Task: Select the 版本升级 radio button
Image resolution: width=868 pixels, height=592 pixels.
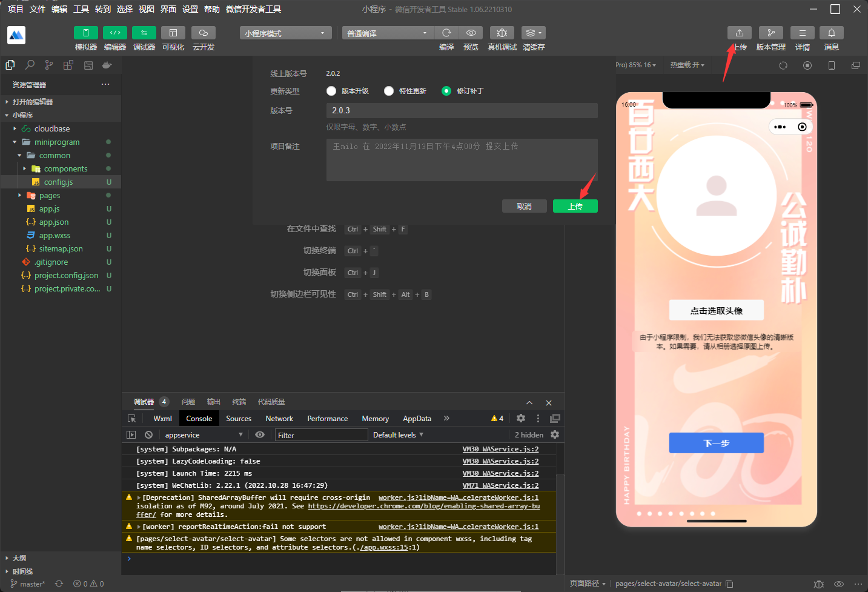Action: (331, 91)
